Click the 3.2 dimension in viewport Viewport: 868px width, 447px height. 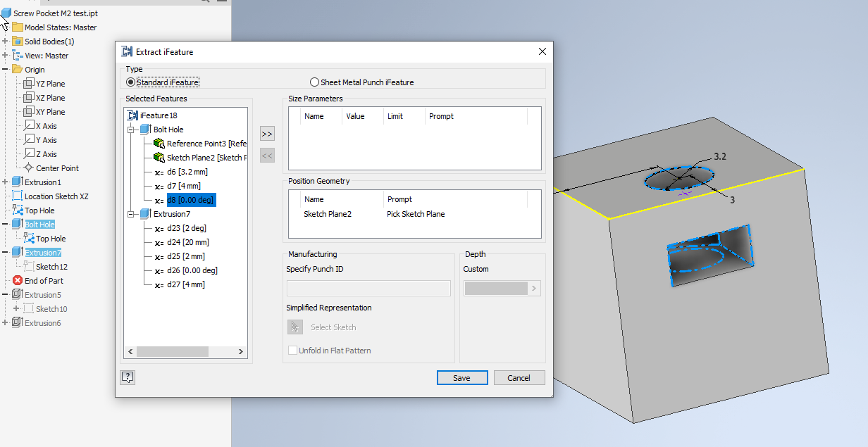tap(720, 156)
